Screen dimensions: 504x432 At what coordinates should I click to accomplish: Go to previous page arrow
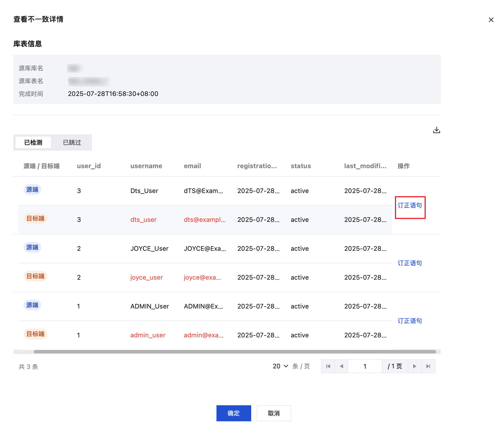tap(341, 366)
